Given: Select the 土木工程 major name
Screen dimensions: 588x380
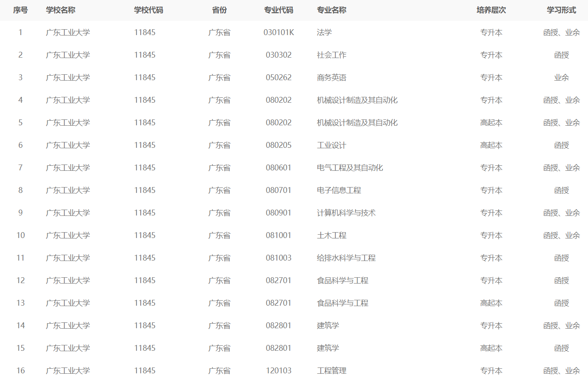Looking at the screenshot, I should pyautogui.click(x=332, y=236).
